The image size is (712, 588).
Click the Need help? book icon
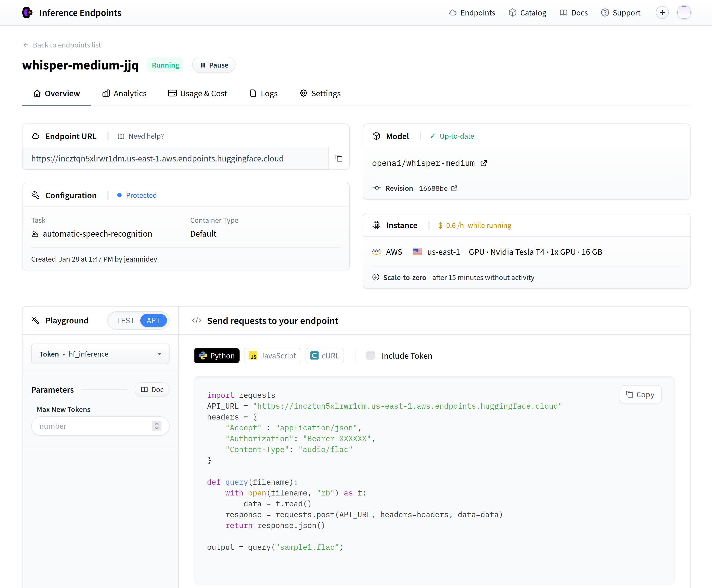[x=121, y=136]
